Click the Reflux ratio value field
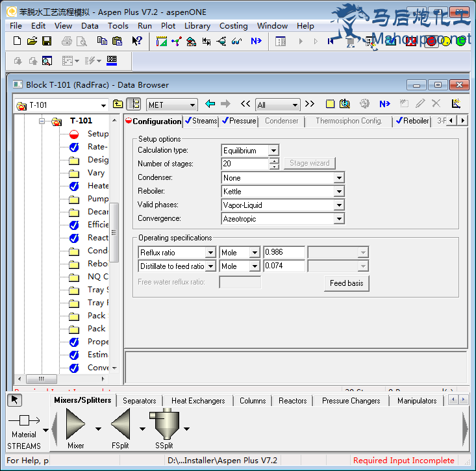This screenshot has width=476, height=471. coord(284,253)
